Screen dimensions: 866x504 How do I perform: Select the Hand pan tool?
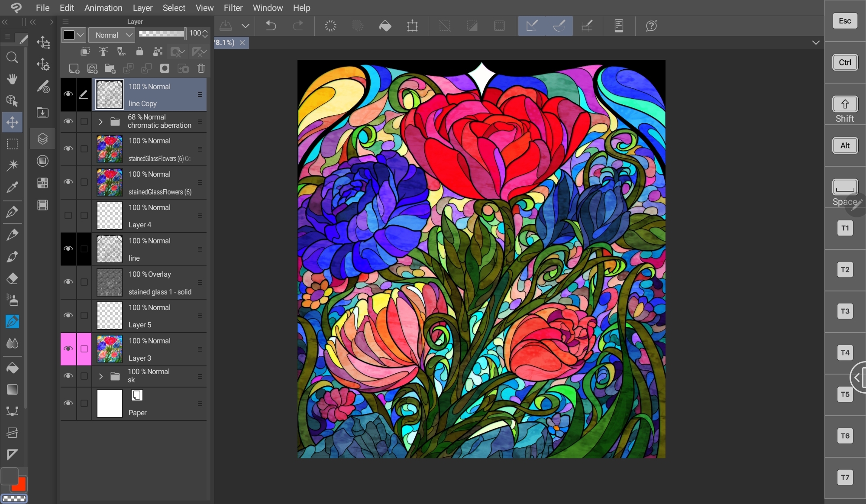click(x=12, y=79)
